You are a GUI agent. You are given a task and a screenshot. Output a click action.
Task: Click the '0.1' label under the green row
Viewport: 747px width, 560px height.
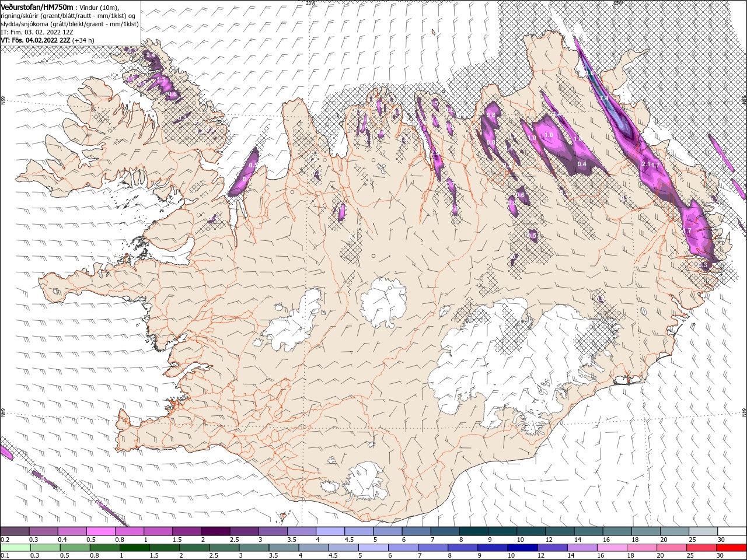4,555
